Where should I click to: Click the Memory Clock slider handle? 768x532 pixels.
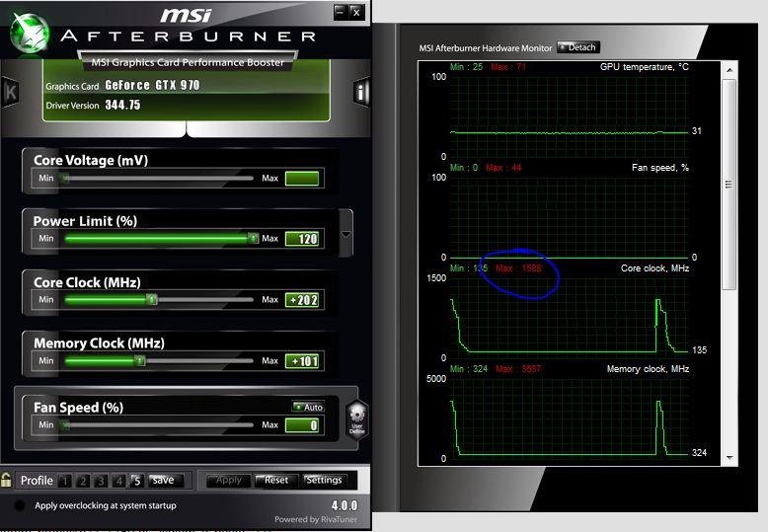(140, 361)
